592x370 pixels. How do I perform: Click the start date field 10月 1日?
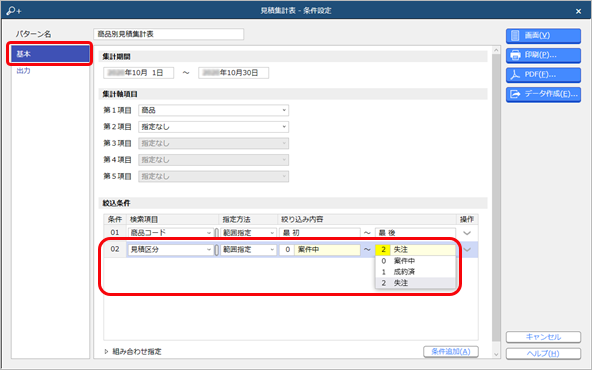pos(139,73)
